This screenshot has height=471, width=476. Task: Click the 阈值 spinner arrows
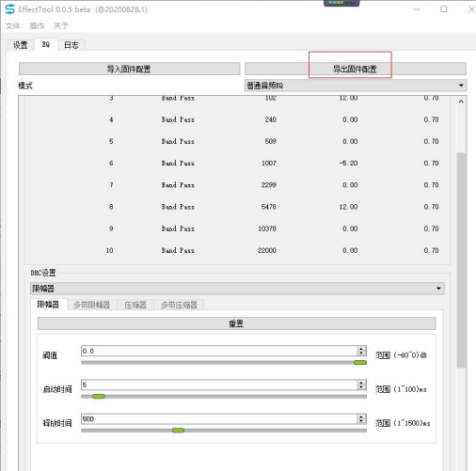(361, 351)
